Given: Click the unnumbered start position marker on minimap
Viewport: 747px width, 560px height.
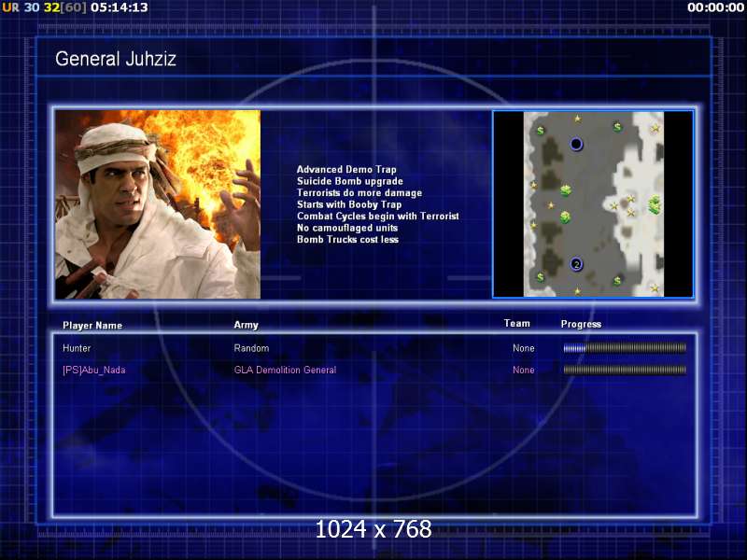Looking at the screenshot, I should coord(576,144).
